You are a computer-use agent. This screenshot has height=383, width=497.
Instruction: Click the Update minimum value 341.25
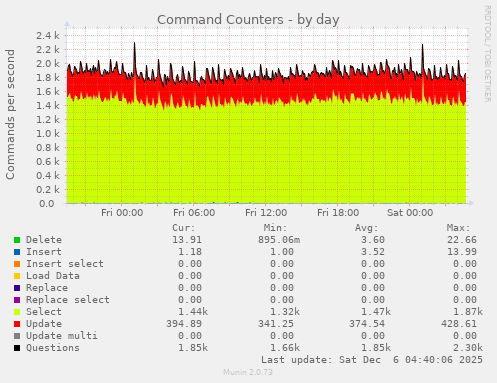click(x=276, y=324)
